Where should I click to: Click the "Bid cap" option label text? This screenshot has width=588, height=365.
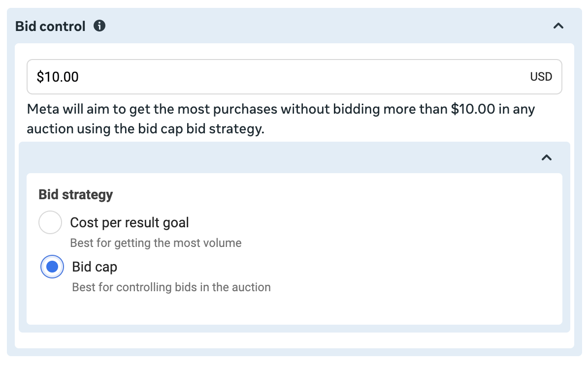point(95,267)
